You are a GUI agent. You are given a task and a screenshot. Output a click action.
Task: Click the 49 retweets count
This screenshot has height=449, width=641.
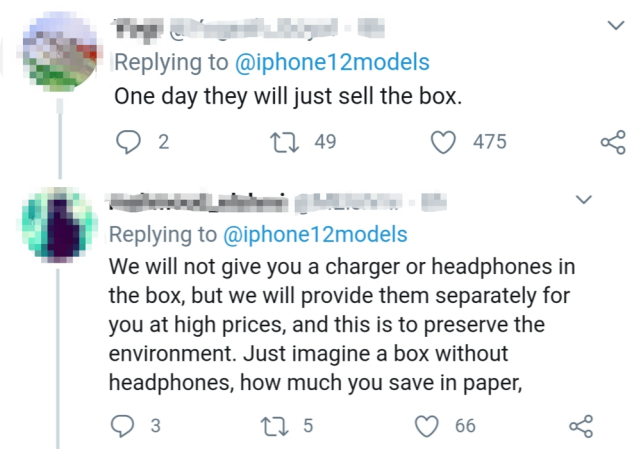(x=325, y=143)
